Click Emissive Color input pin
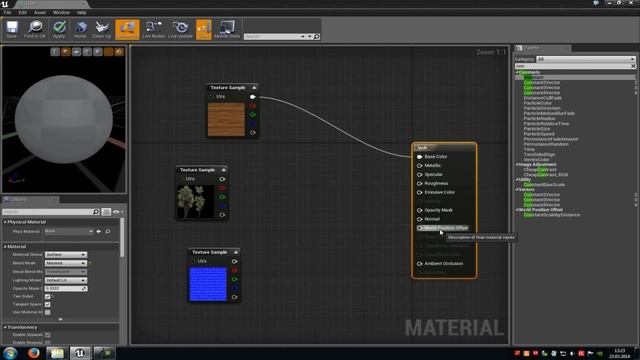 pos(419,192)
